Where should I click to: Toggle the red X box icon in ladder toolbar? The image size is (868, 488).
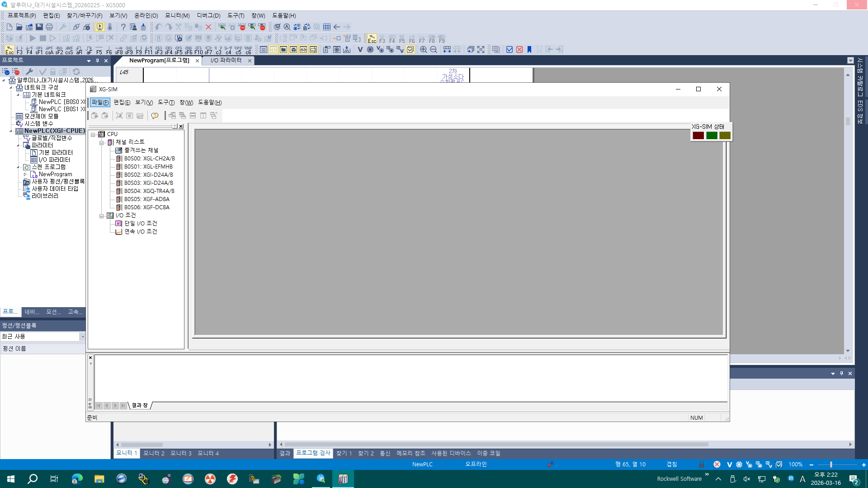pyautogui.click(x=519, y=50)
